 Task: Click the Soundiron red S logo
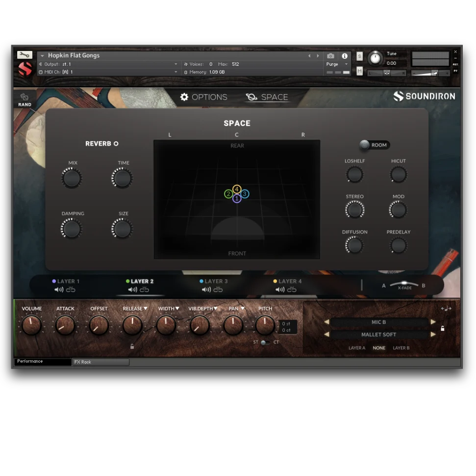pos(25,69)
